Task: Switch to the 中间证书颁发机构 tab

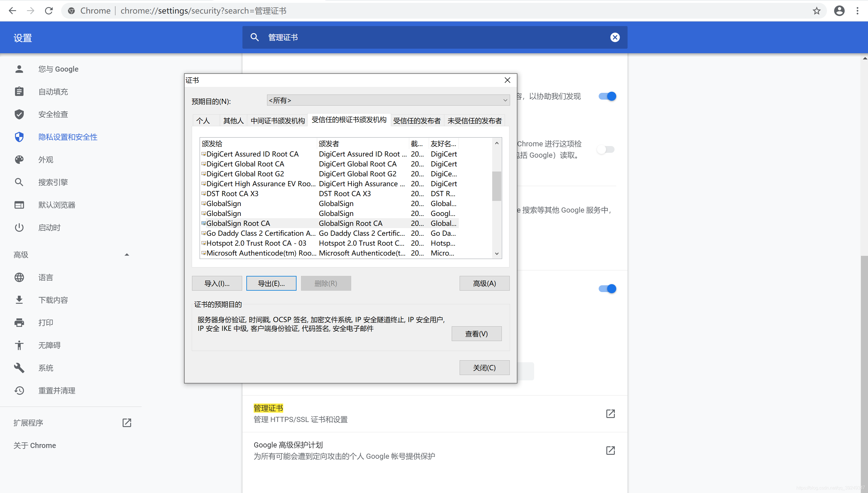Action: tap(278, 121)
